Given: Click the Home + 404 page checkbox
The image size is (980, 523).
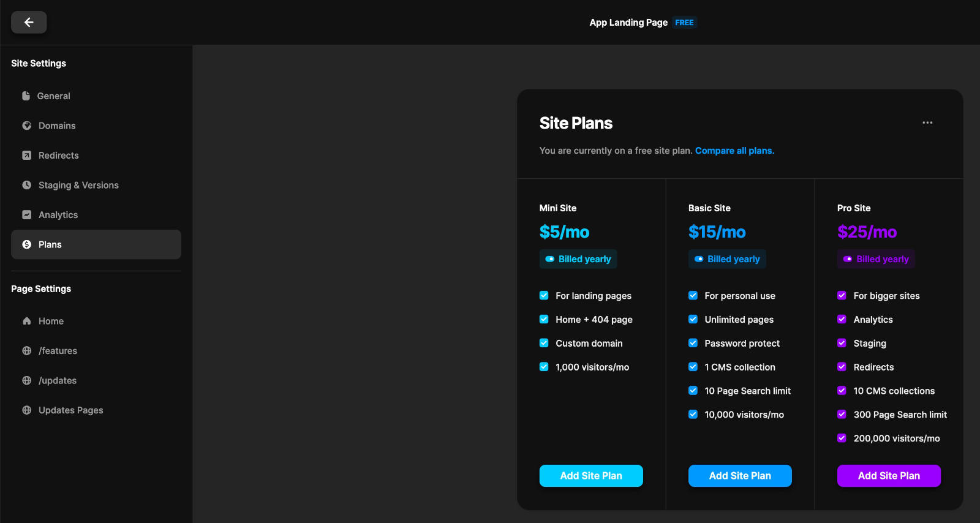Looking at the screenshot, I should [x=544, y=319].
